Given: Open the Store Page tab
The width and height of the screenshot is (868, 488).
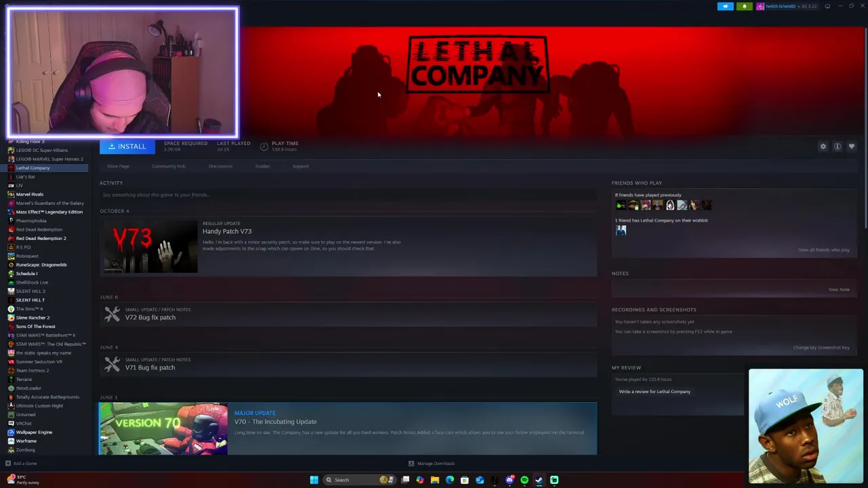Looking at the screenshot, I should [118, 166].
